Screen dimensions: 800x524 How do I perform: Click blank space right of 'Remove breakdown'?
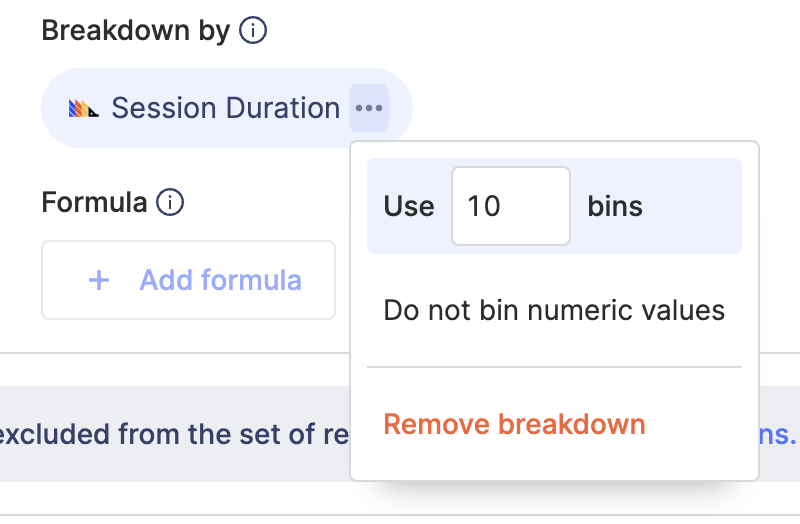point(700,424)
